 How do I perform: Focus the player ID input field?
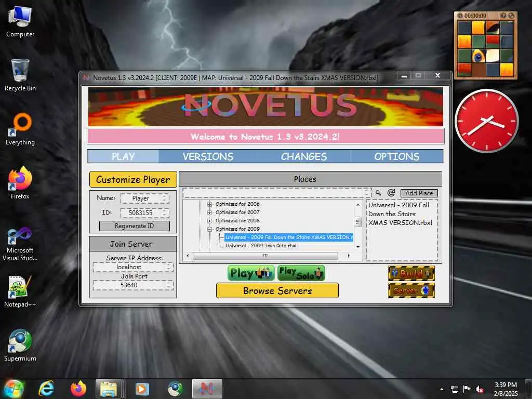pyautogui.click(x=145, y=212)
